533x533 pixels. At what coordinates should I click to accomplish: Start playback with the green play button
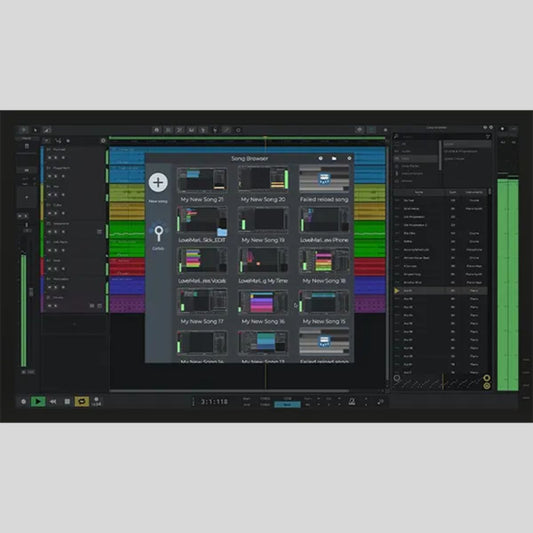point(38,401)
